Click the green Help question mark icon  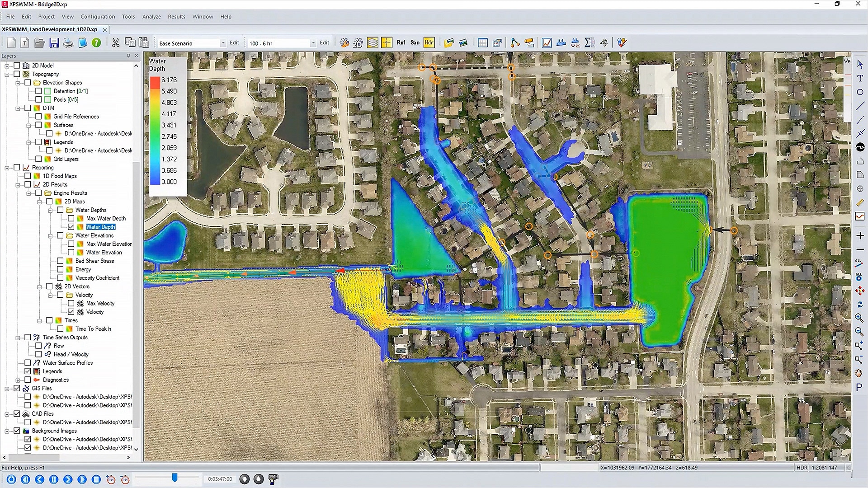tap(96, 43)
